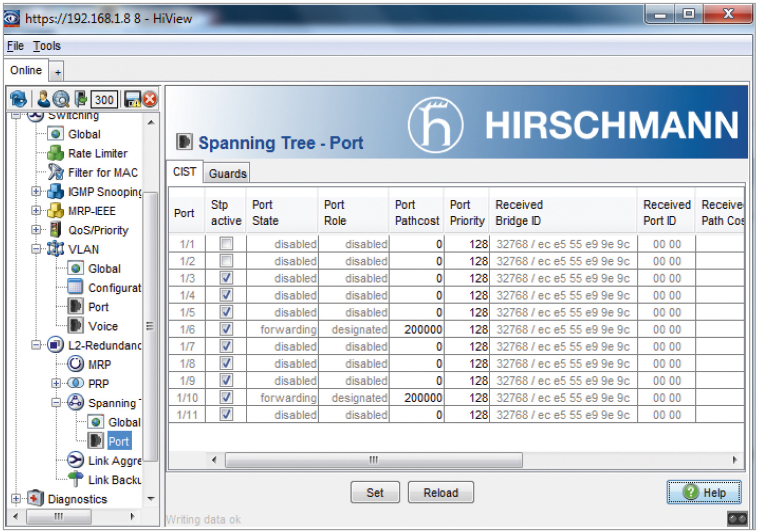Click the VLAN Configuration table icon

click(x=76, y=287)
